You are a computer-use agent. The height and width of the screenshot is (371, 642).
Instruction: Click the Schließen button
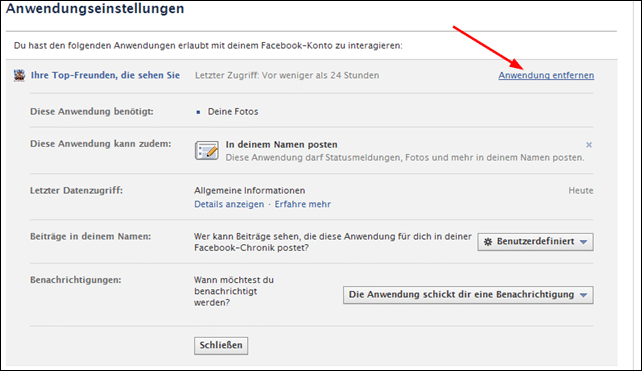[x=221, y=345]
